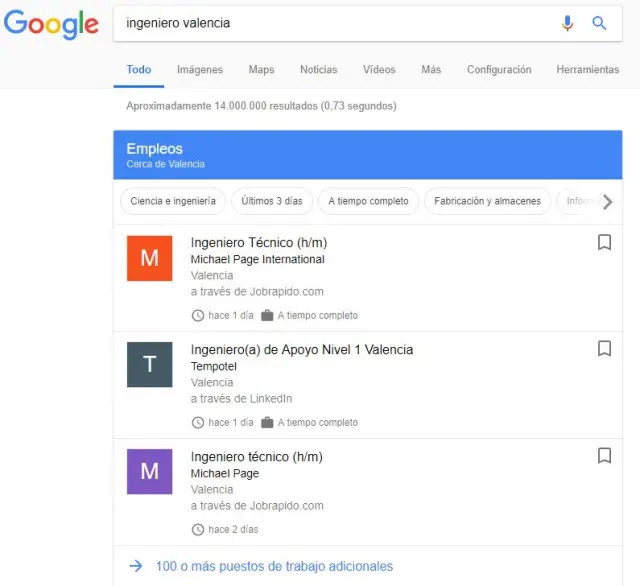
Task: Click the search box containing ingeniero valencia
Action: coord(330,23)
